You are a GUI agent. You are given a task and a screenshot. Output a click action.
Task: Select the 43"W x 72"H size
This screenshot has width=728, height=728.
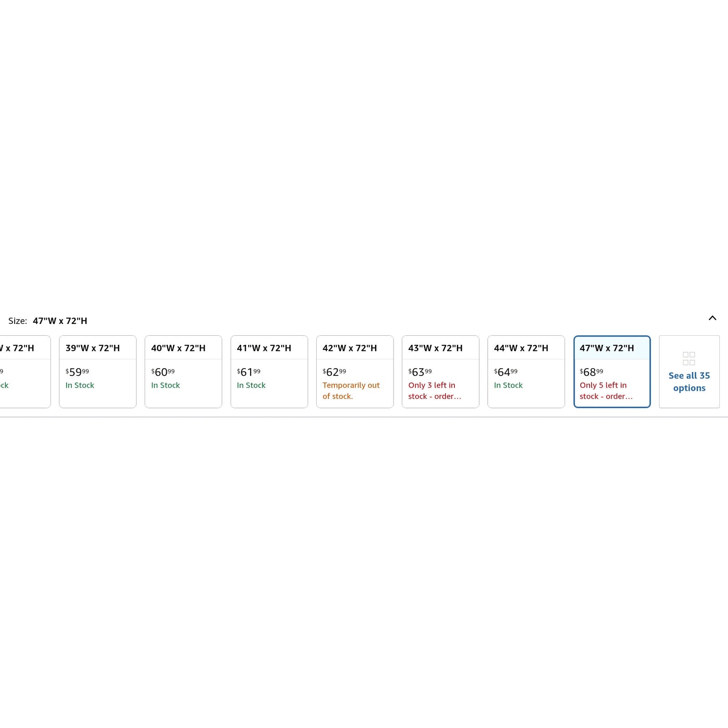(440, 372)
